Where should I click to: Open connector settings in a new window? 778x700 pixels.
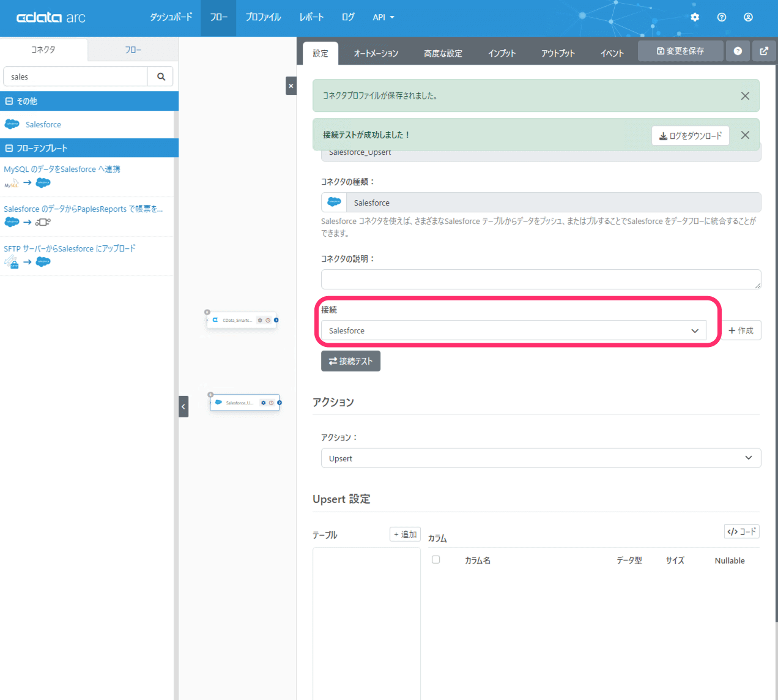pos(764,51)
